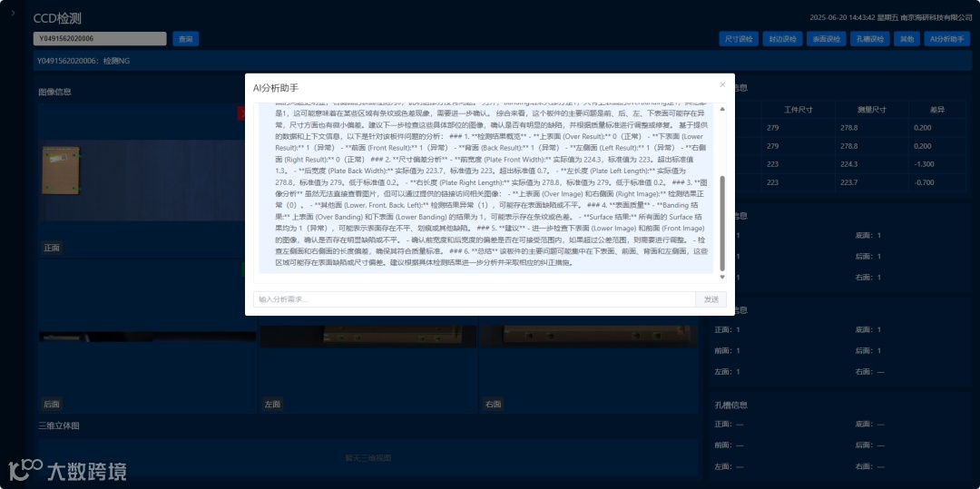This screenshot has height=489, width=980.
Task: Expand the left sidebar chevron
Action: [13, 13]
